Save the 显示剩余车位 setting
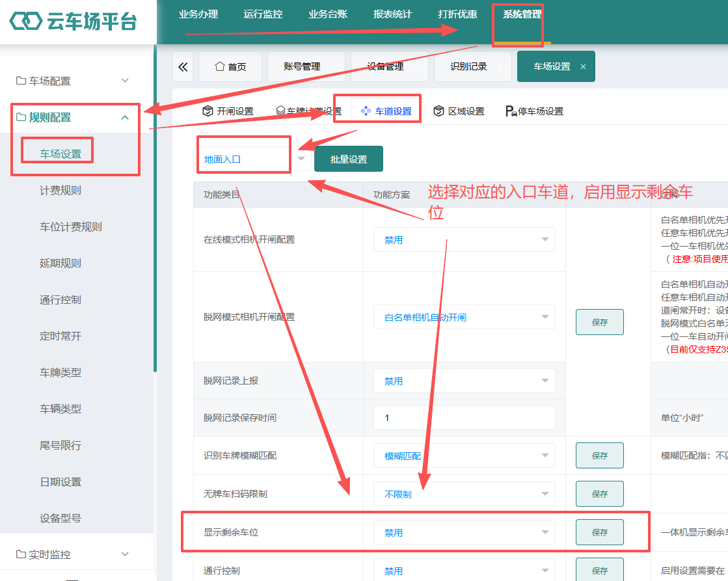This screenshot has width=728, height=581. point(599,532)
